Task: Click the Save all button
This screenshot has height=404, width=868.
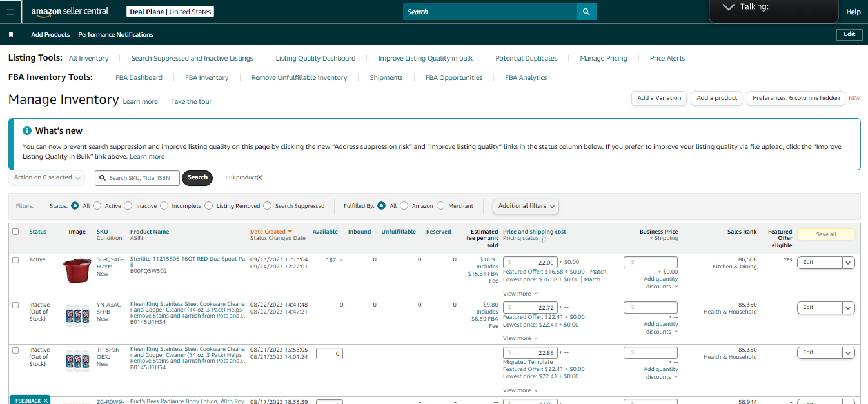Action: pos(826,234)
